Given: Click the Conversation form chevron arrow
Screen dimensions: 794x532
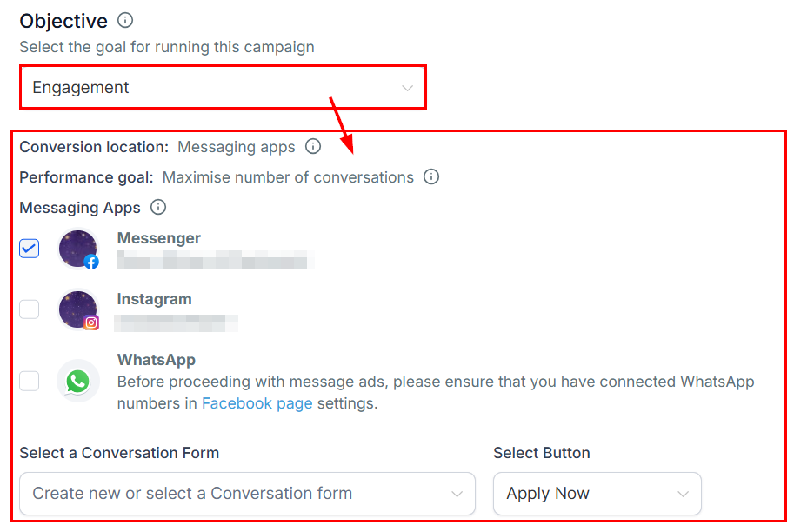Looking at the screenshot, I should [x=457, y=494].
